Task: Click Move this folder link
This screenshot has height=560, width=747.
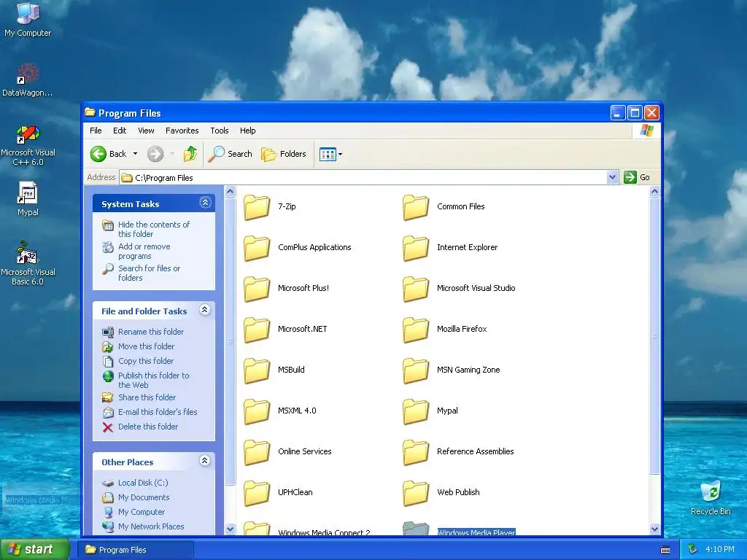Action: pos(146,346)
